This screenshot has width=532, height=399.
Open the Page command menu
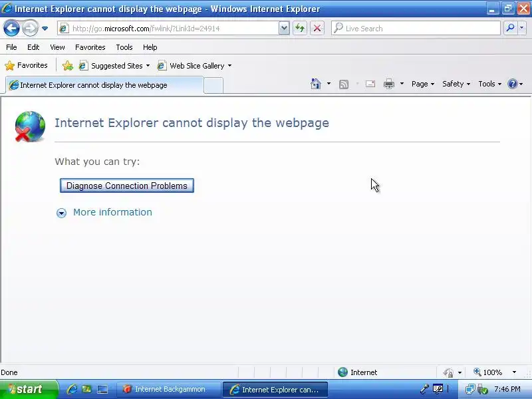(423, 84)
